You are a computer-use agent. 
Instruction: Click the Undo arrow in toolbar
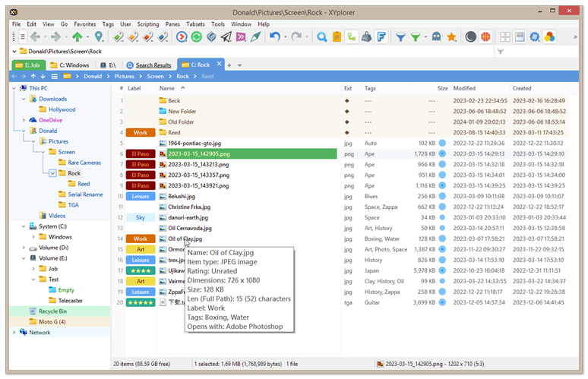click(275, 36)
